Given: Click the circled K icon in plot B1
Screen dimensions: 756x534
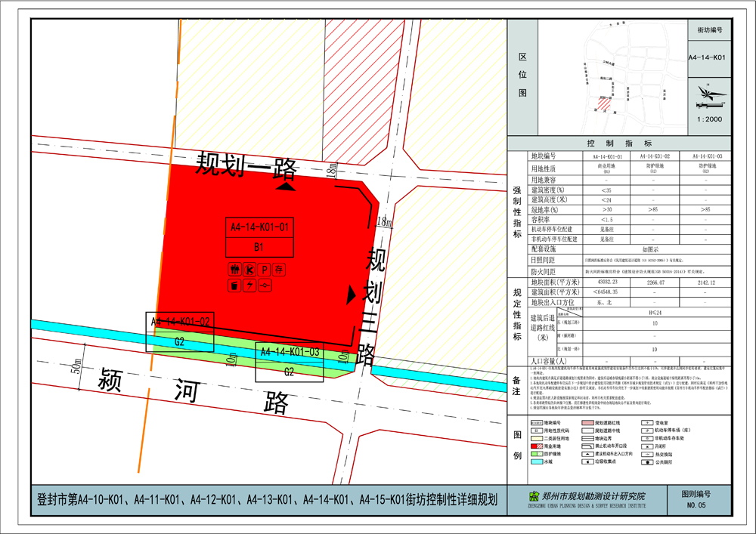Looking at the screenshot, I should click(x=249, y=270).
